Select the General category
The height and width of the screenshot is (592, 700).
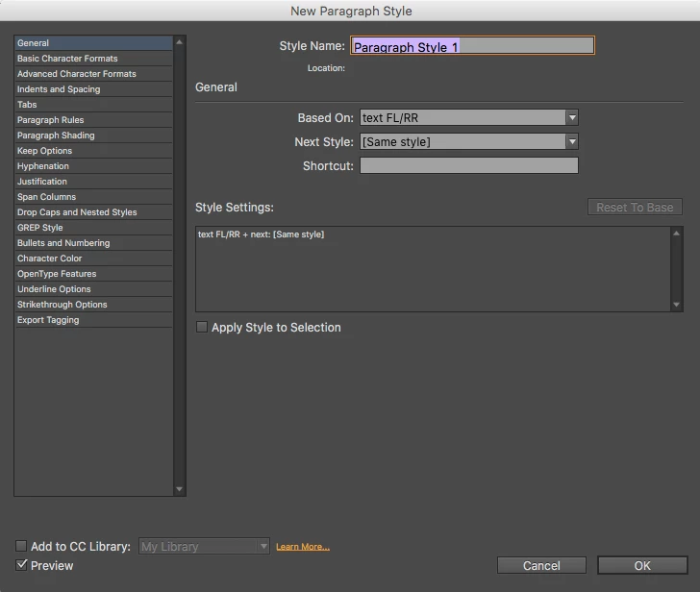pyautogui.click(x=94, y=43)
